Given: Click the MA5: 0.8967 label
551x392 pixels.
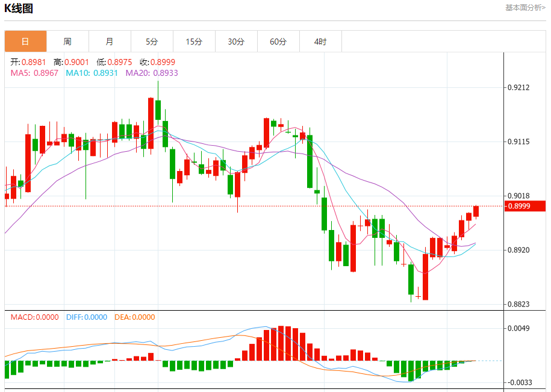Looking at the screenshot, I should click(x=34, y=73).
